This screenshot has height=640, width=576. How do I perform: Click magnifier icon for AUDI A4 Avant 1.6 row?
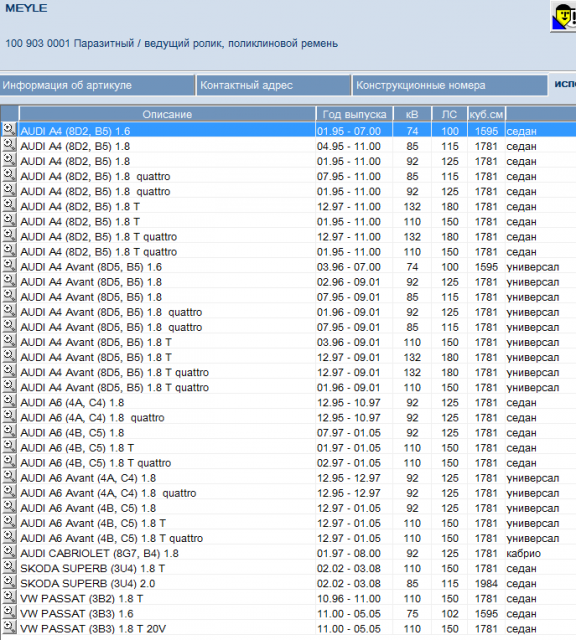point(9,266)
